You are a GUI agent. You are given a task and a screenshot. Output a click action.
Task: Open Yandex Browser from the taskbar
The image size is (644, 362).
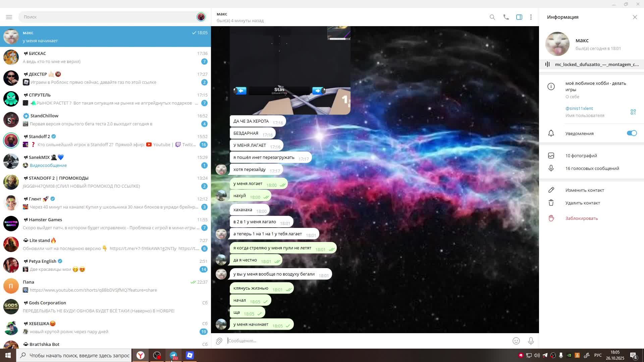click(x=141, y=355)
